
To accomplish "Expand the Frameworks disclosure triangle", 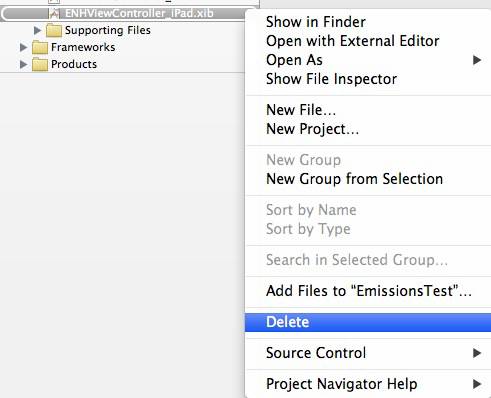I will point(23,47).
